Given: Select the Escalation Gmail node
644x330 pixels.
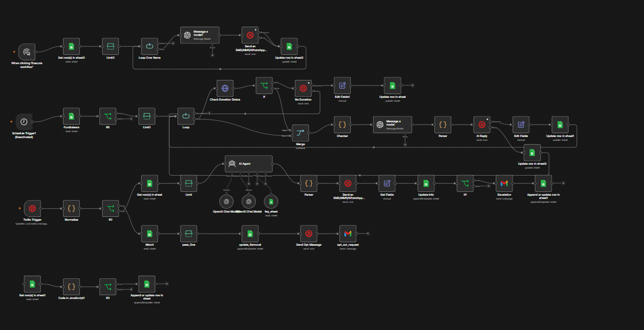Looking at the screenshot, I should 504,183.
